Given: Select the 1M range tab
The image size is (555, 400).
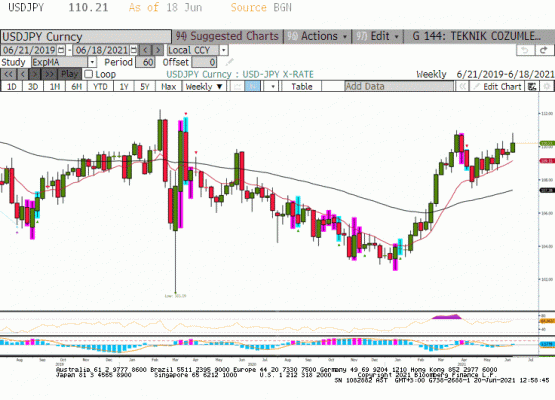Looking at the screenshot, I should [x=55, y=86].
